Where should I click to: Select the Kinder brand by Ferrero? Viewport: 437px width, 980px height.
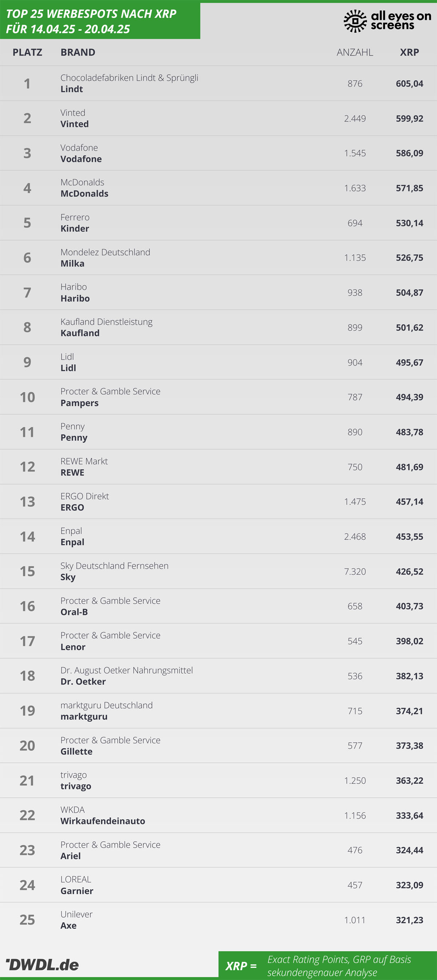coord(75,229)
